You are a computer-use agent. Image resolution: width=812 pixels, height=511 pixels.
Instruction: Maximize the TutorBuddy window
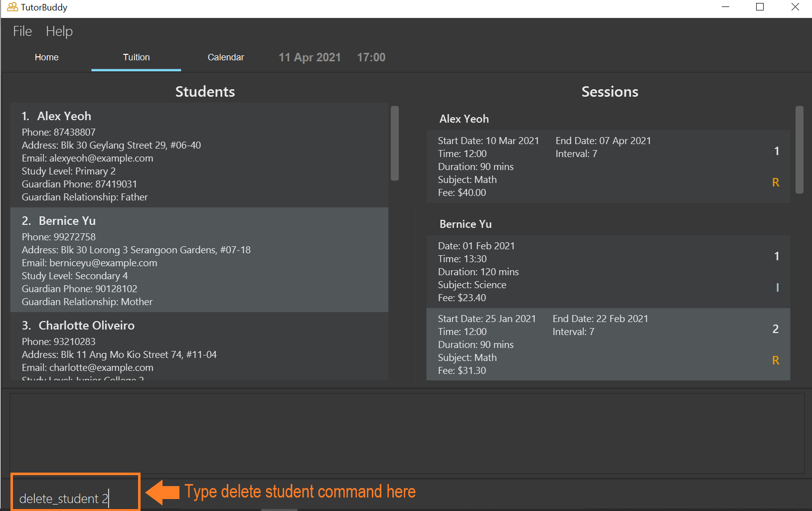click(x=760, y=7)
